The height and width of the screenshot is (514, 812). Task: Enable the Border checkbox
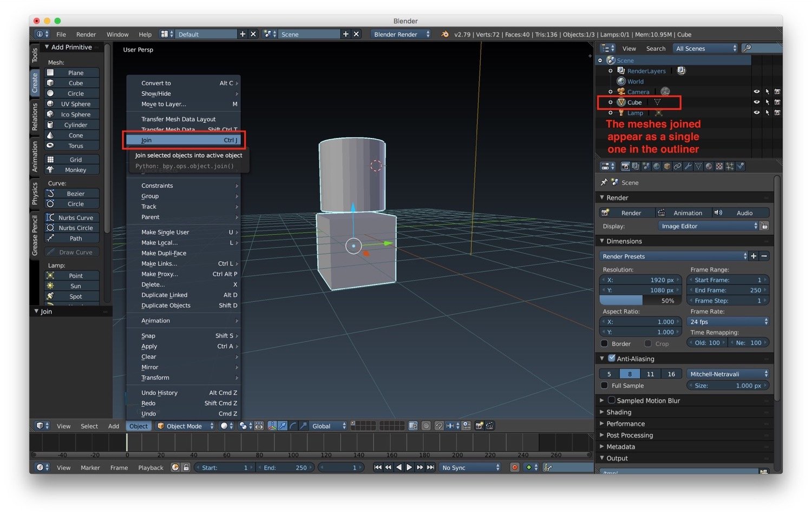point(604,344)
